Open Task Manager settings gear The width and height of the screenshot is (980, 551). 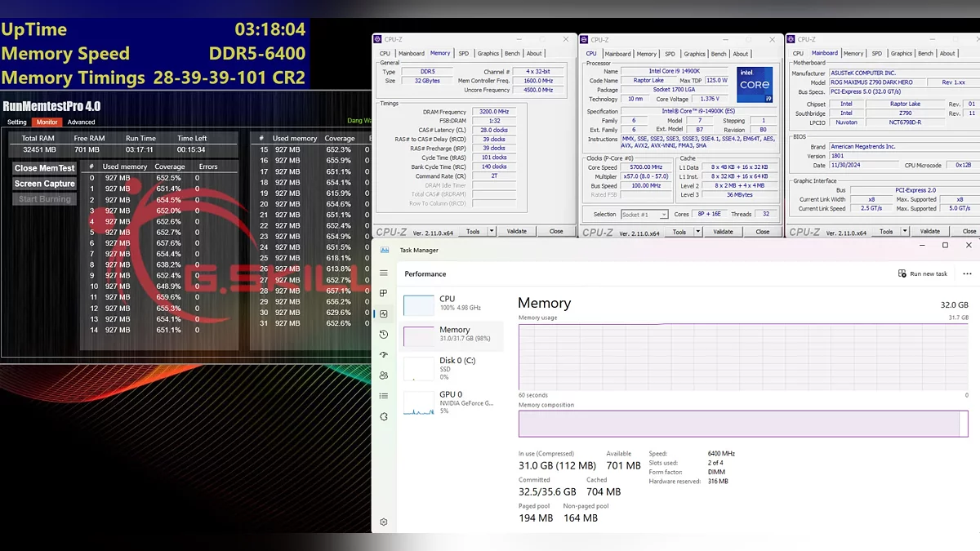pyautogui.click(x=384, y=522)
